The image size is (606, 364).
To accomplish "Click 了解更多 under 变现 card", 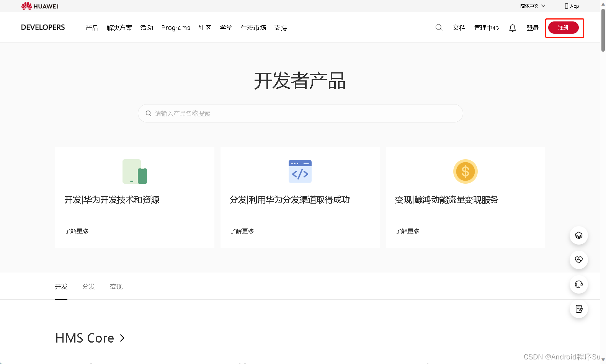I will click(407, 231).
